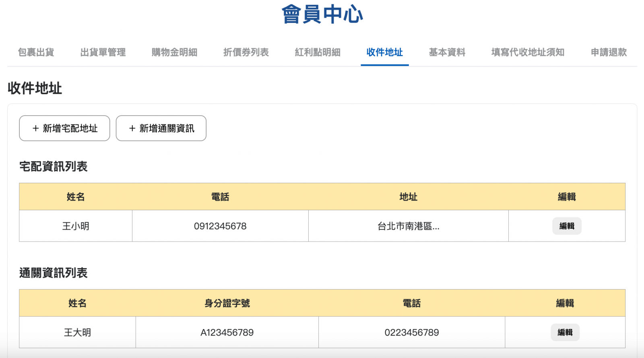Image resolution: width=644 pixels, height=358 pixels.
Task: Open the 基本資料 tab
Action: click(x=447, y=52)
